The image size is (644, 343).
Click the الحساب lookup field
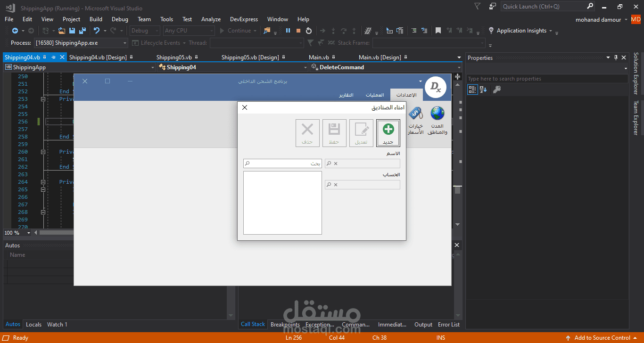(363, 185)
